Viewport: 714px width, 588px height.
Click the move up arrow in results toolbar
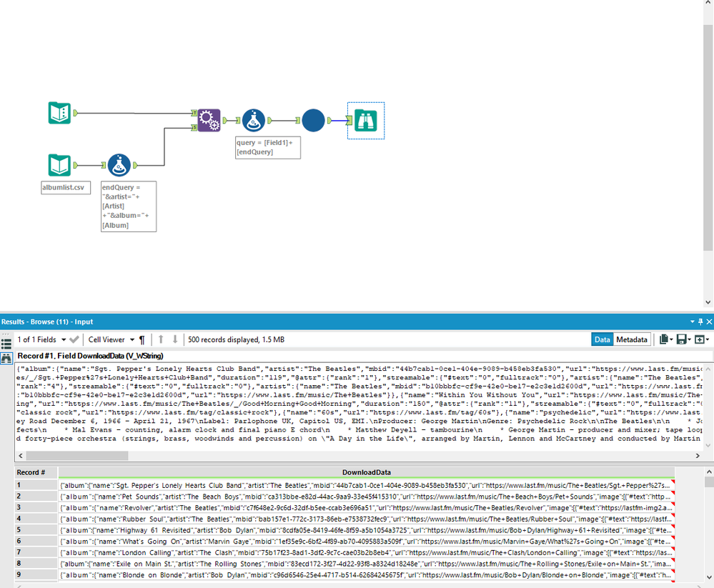[161, 339]
